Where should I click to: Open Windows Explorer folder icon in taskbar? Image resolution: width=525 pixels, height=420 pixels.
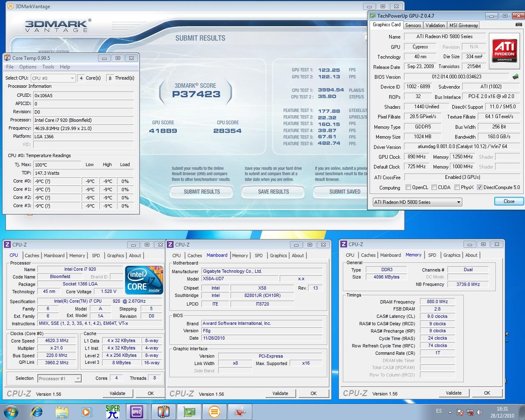[x=62, y=411]
